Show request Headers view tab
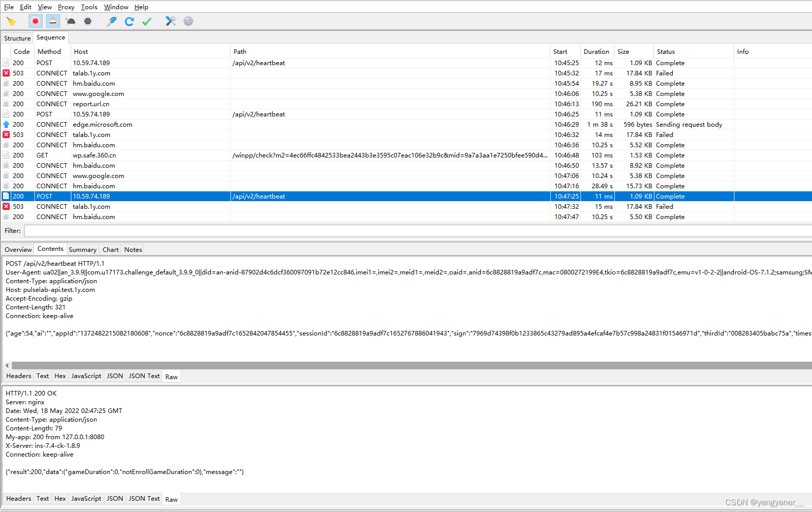 click(x=18, y=376)
